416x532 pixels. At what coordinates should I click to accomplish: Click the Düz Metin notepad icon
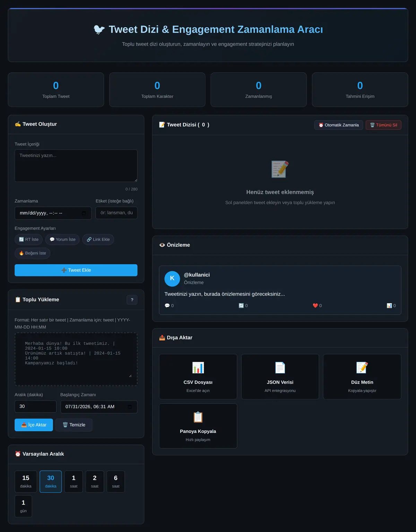point(362,368)
